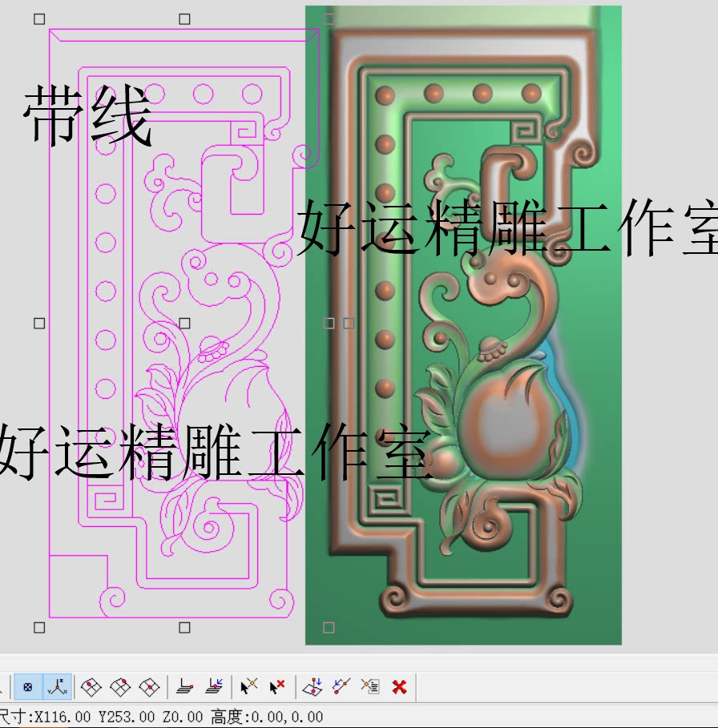Click the middle-left selection handle
718x728 pixels.
(39, 323)
